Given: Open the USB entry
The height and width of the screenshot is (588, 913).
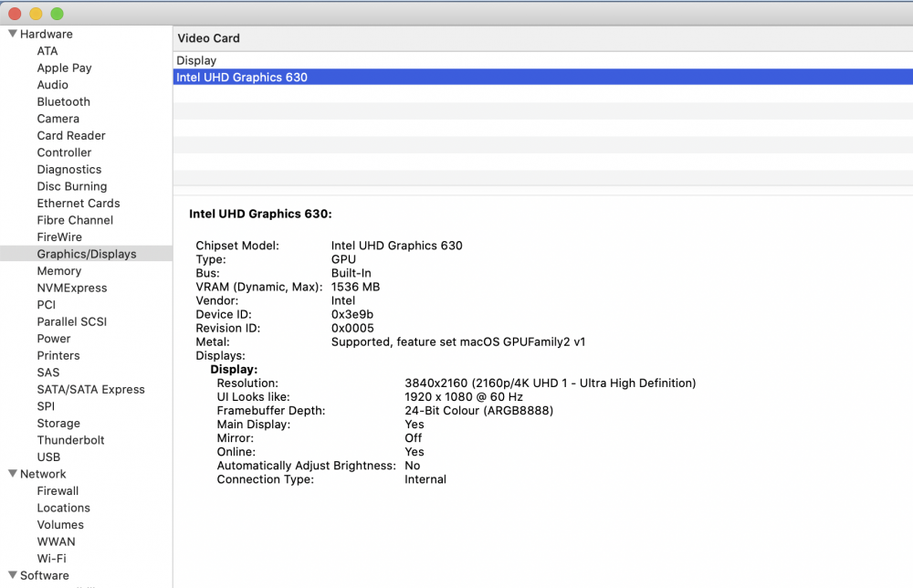Looking at the screenshot, I should point(49,457).
